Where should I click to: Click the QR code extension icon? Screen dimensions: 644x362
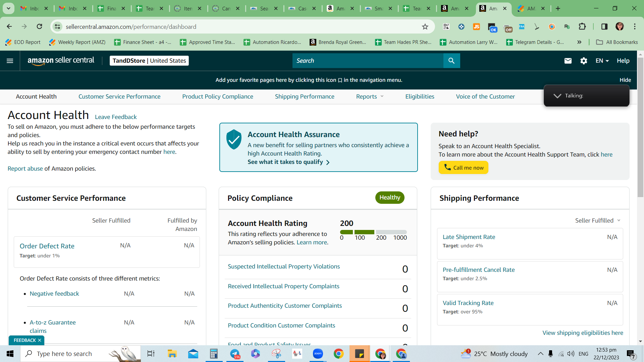tap(446, 26)
